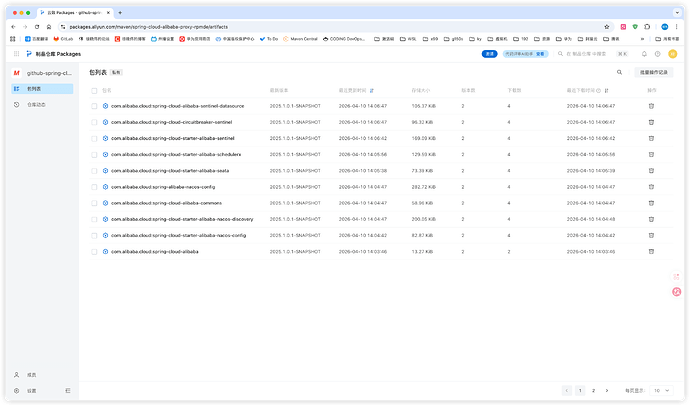This screenshot has height=405, width=690.
Task: Delete the spring-cloud-starter-alibaba-nacos-discovery package
Action: [651, 219]
